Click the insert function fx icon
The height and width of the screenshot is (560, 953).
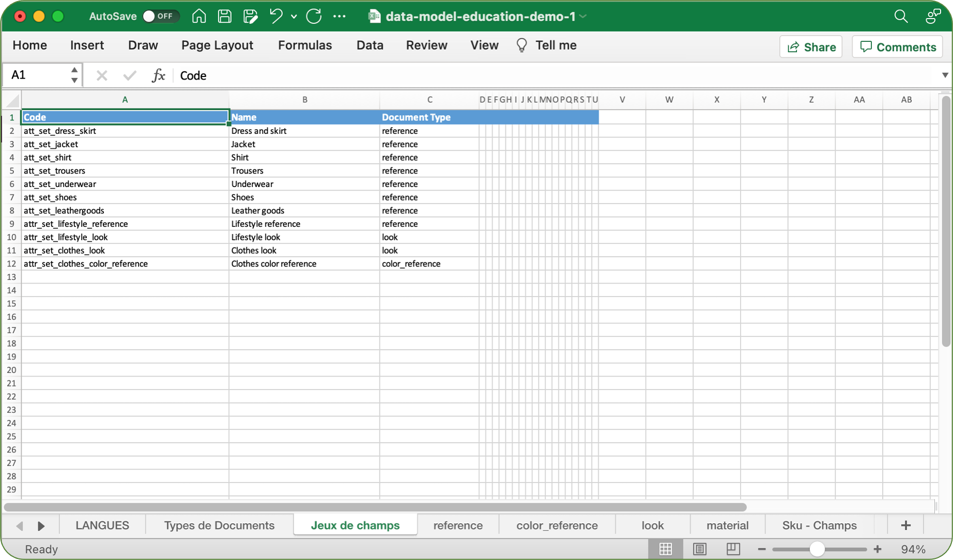[158, 76]
